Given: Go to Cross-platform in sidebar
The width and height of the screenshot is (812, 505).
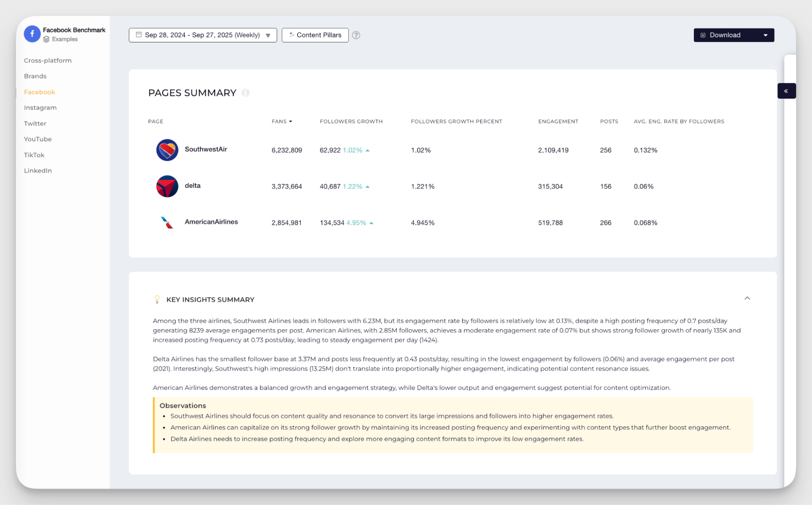Looking at the screenshot, I should point(48,60).
